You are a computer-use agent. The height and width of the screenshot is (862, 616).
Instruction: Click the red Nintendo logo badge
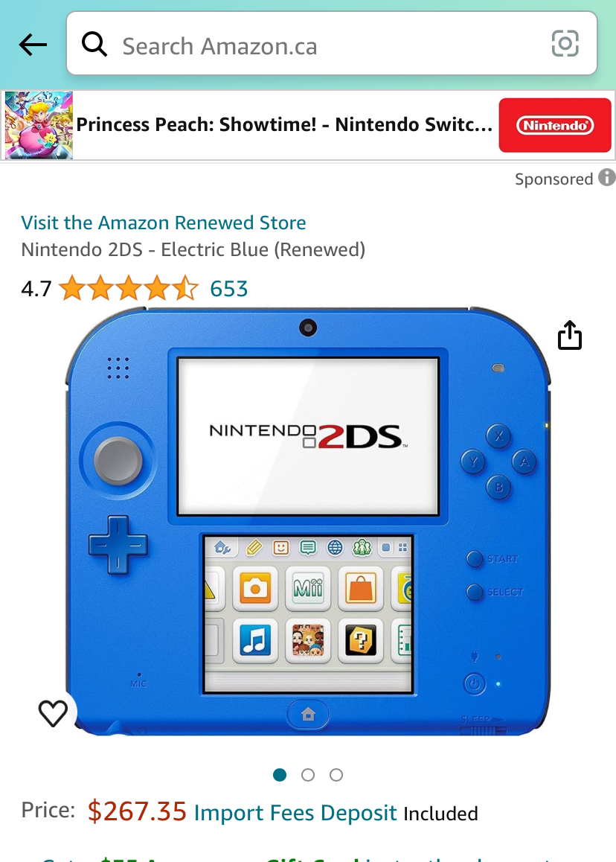pos(555,125)
